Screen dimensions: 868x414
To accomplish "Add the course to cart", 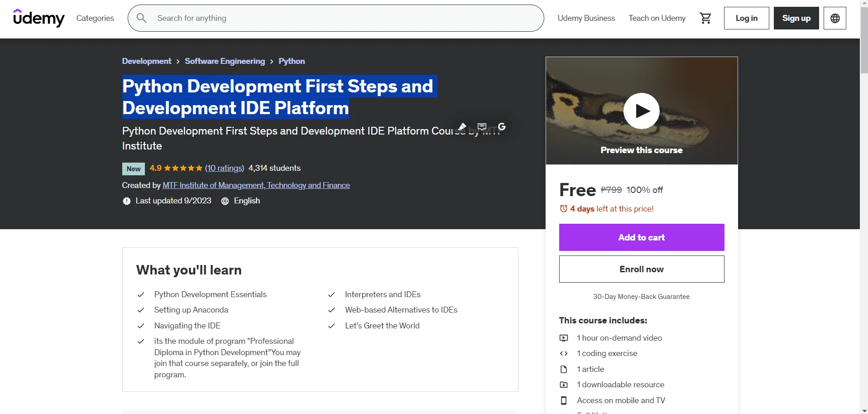I will [x=642, y=237].
